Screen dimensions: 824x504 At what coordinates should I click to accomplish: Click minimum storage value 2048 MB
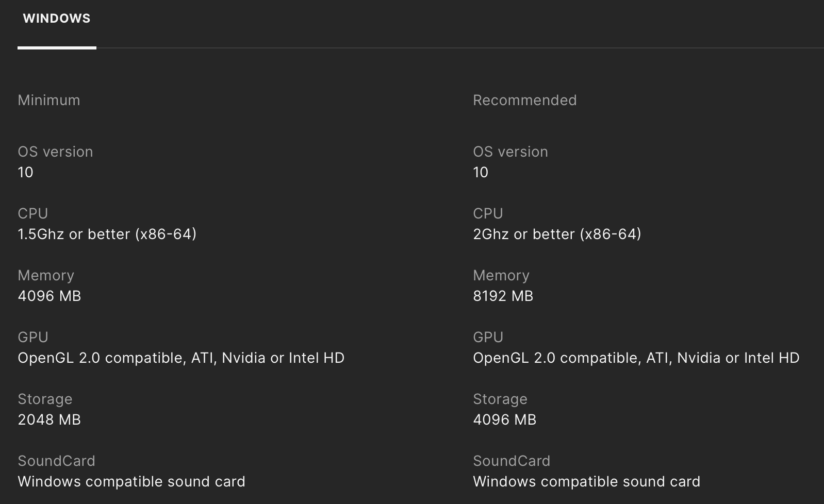[x=50, y=419]
